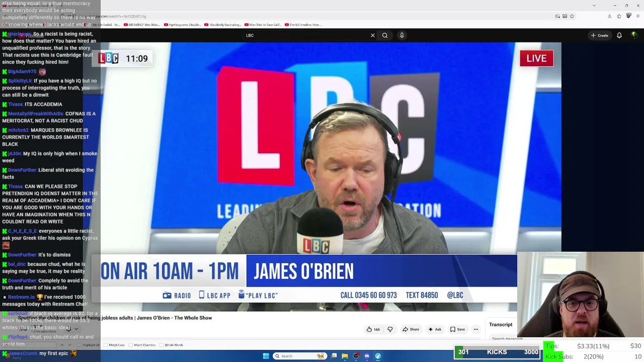
Task: Click chat username BigAdam975
Action: [22, 71]
